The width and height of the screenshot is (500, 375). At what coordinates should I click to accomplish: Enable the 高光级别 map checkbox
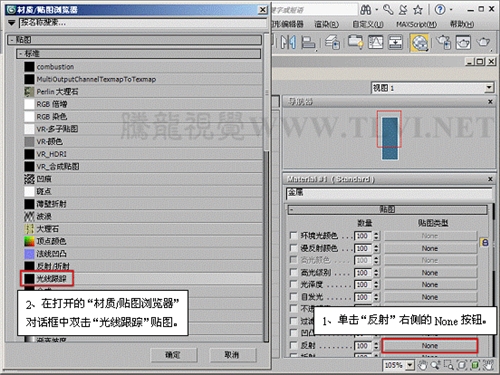pos(294,272)
